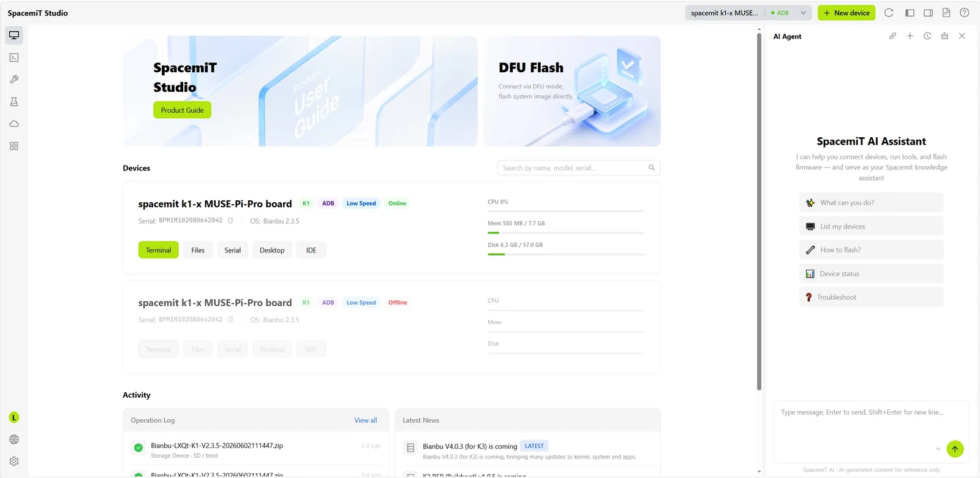Open the Desktop tab for online board
This screenshot has width=980, height=478.
[272, 250]
